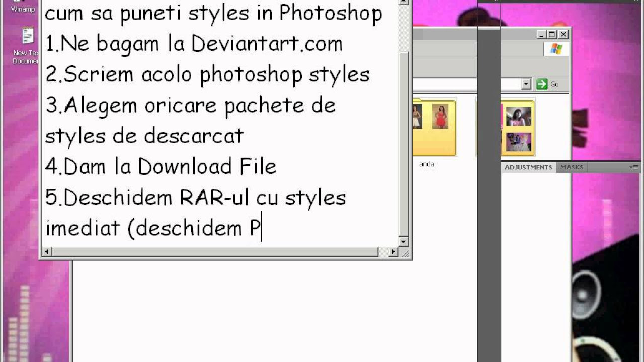The height and width of the screenshot is (362, 644).
Task: Click Notepad vertical scrollbar down arrow
Action: point(404,242)
